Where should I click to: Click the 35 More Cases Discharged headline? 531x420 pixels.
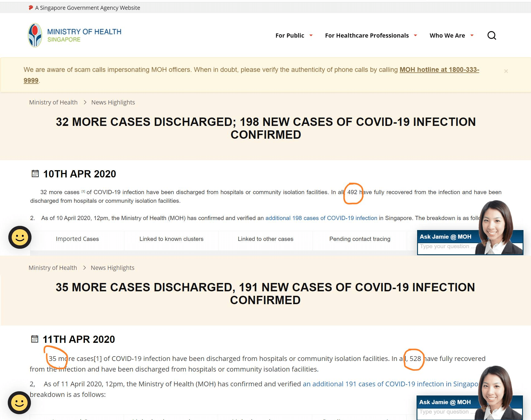point(265,294)
